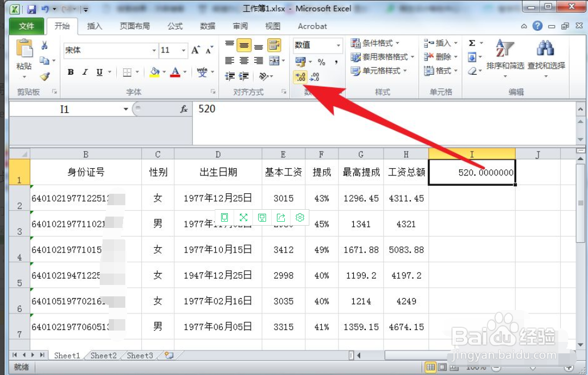The width and height of the screenshot is (588, 375).
Task: Click the Clear eraser icon
Action: tap(472, 71)
